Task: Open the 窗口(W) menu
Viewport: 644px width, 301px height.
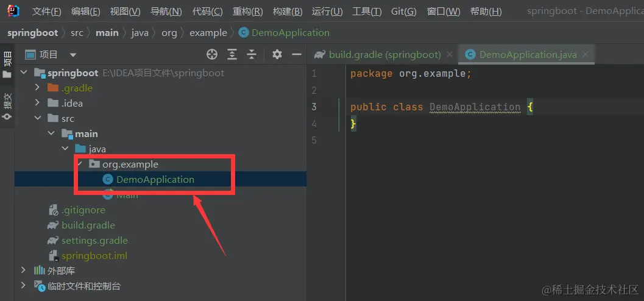Action: (444, 12)
